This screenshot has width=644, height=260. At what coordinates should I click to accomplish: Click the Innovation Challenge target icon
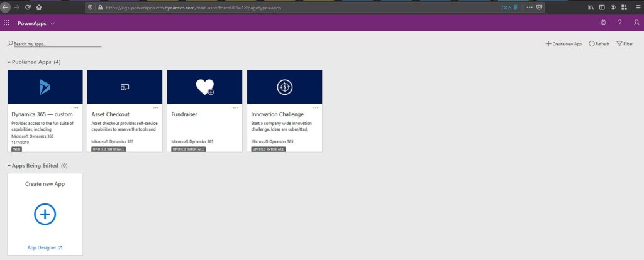tap(284, 87)
